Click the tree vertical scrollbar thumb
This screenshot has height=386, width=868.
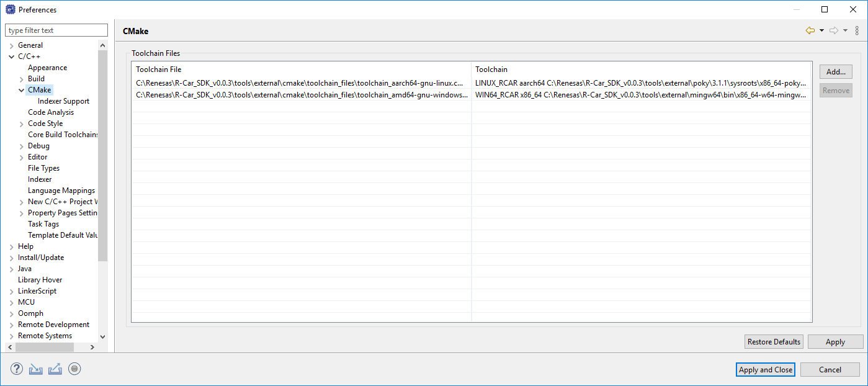pyautogui.click(x=103, y=155)
